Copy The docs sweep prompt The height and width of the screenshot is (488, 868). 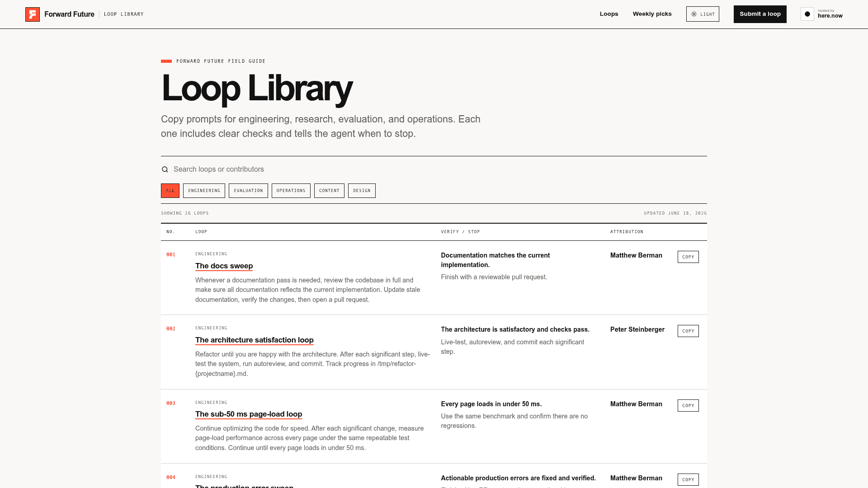click(688, 257)
